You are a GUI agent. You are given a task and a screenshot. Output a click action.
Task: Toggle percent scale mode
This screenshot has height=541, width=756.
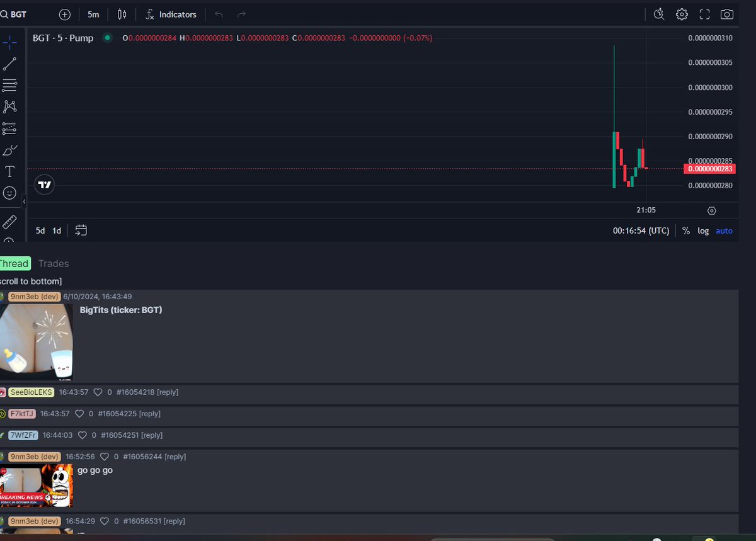686,231
